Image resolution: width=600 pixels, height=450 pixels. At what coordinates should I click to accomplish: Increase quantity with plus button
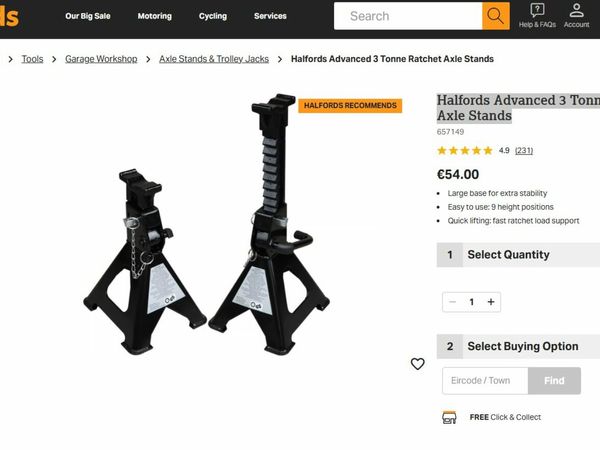tap(491, 302)
